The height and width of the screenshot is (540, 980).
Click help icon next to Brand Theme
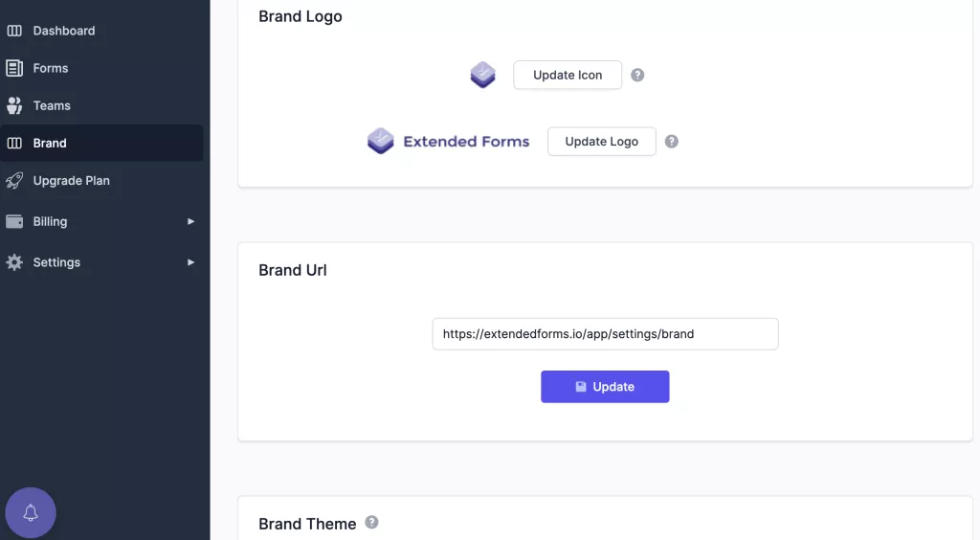(x=371, y=523)
